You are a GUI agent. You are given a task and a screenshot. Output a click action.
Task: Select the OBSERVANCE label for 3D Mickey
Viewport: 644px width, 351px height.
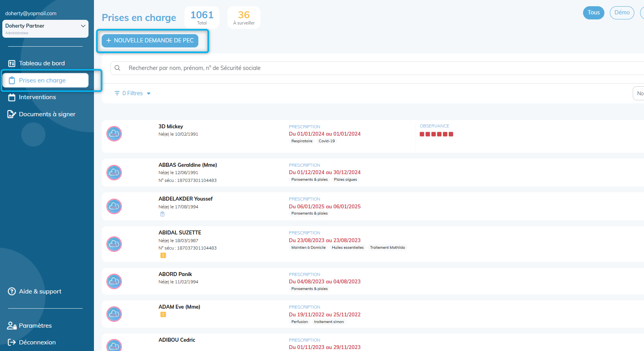pos(434,126)
